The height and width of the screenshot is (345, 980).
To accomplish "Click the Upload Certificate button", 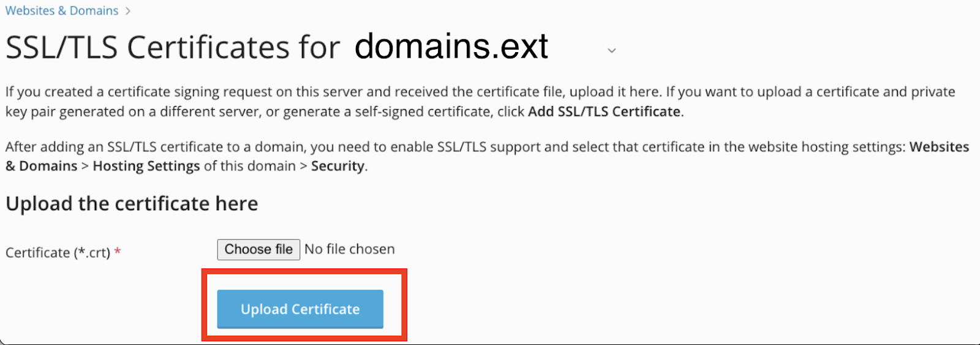I will (300, 309).
